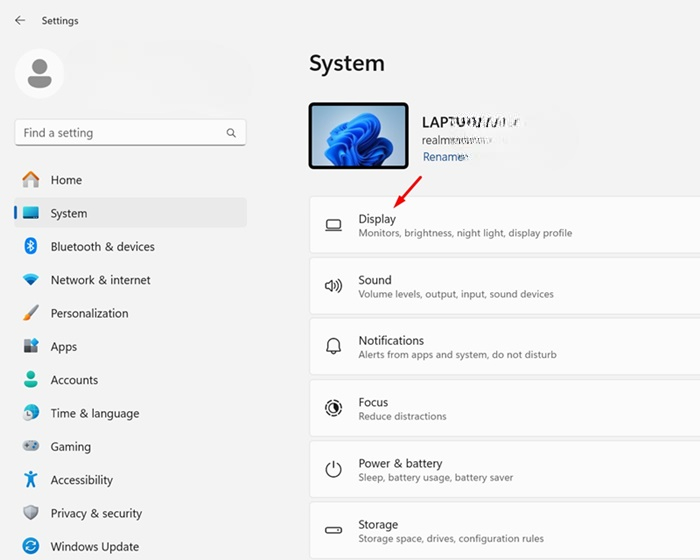Click the Settings window title
The height and width of the screenshot is (560, 700).
tap(60, 21)
